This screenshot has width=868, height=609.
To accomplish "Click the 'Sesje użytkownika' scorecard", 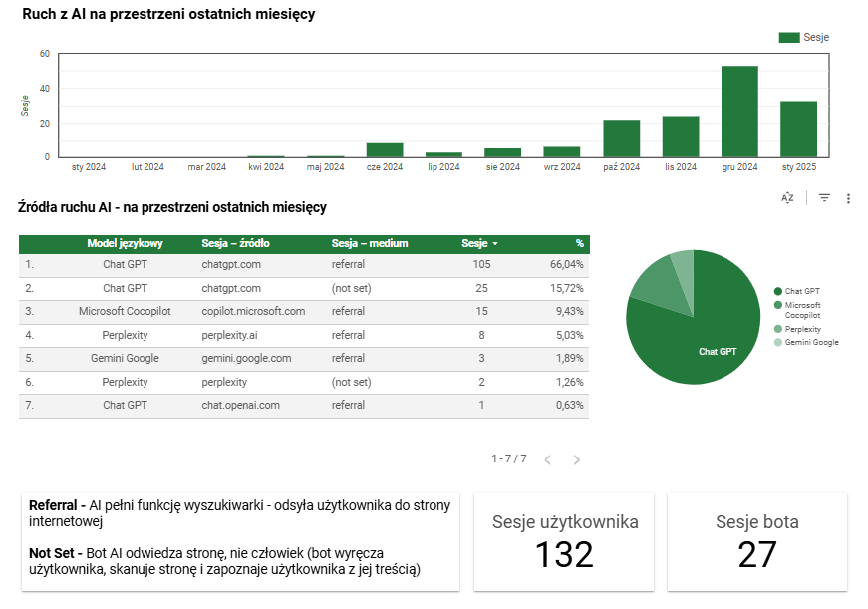I will click(x=565, y=541).
